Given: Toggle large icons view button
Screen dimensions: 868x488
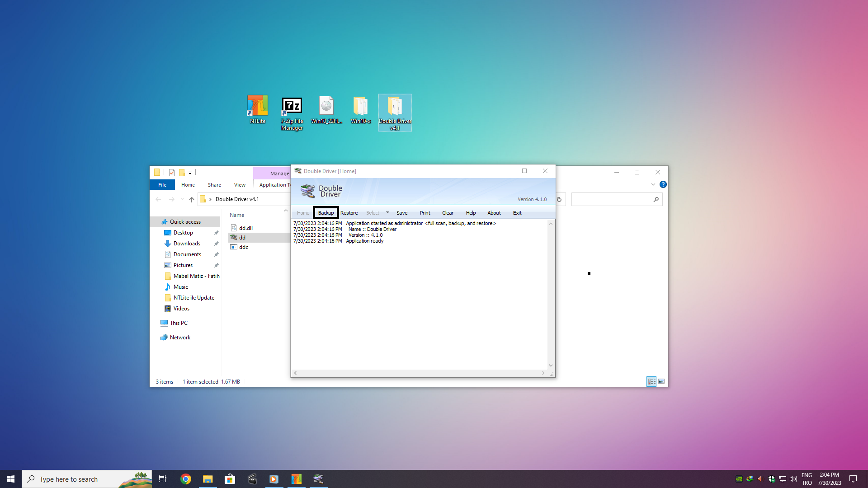Looking at the screenshot, I should (x=661, y=381).
